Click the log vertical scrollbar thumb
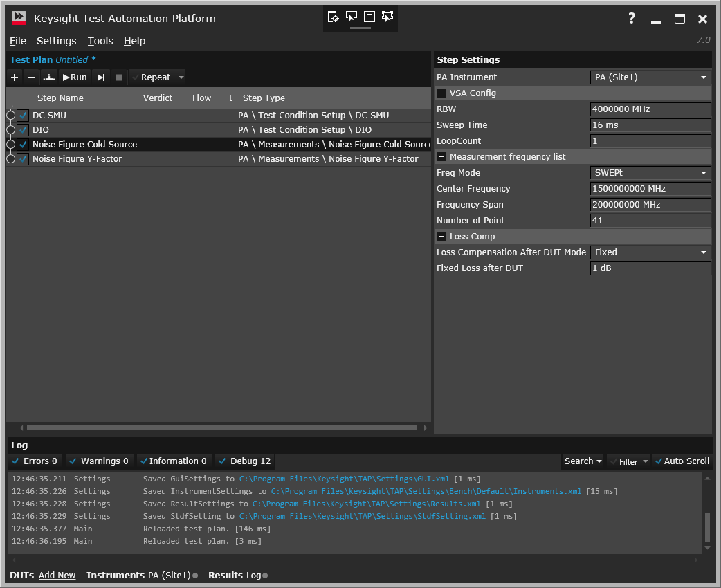721x588 pixels. coord(707,528)
